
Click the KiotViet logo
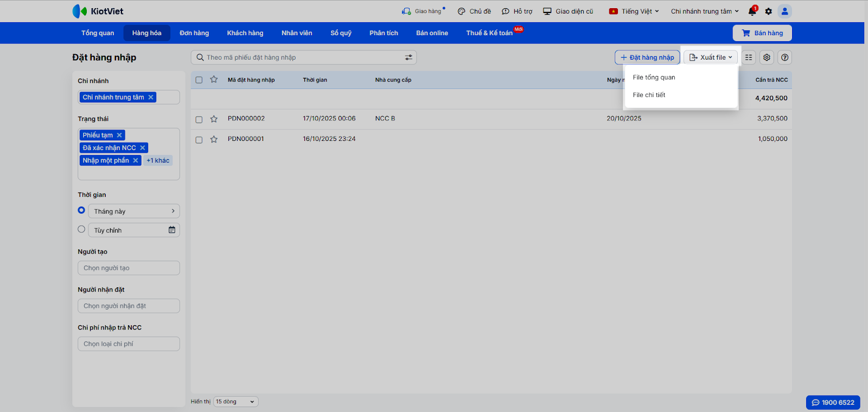98,11
